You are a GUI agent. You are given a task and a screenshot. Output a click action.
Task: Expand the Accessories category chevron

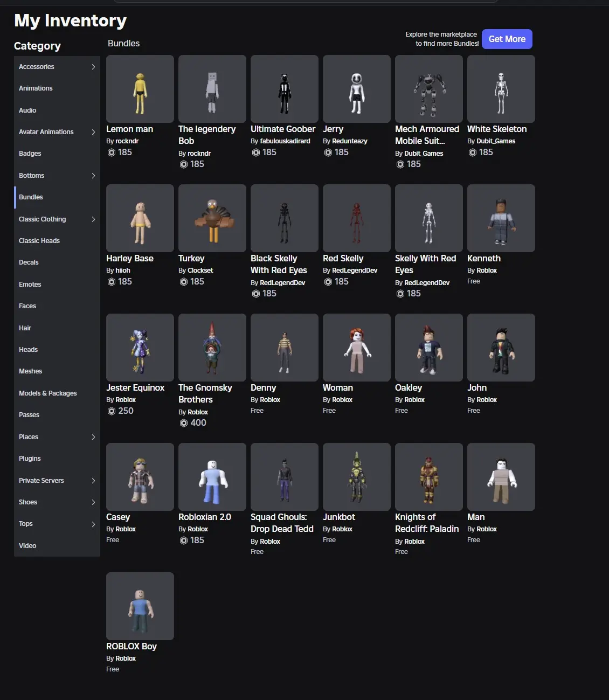[x=93, y=67]
